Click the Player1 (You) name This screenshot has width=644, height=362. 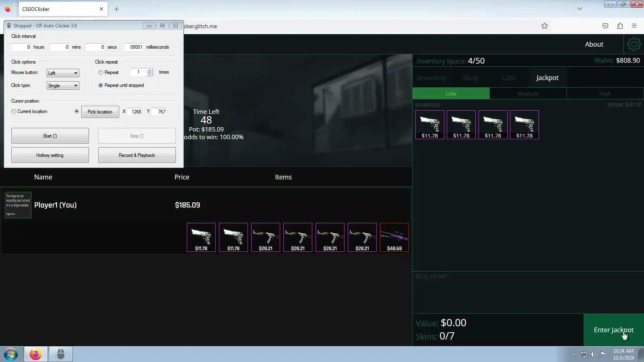(55, 205)
